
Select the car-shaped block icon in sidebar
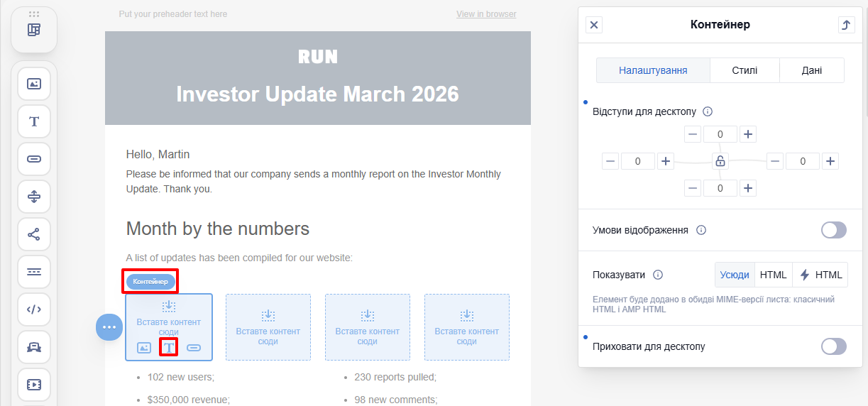[34, 347]
